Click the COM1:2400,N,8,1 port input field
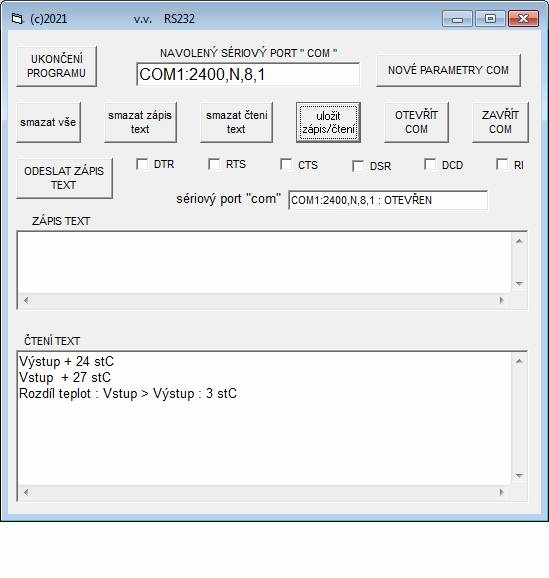549x578 pixels. click(x=248, y=74)
